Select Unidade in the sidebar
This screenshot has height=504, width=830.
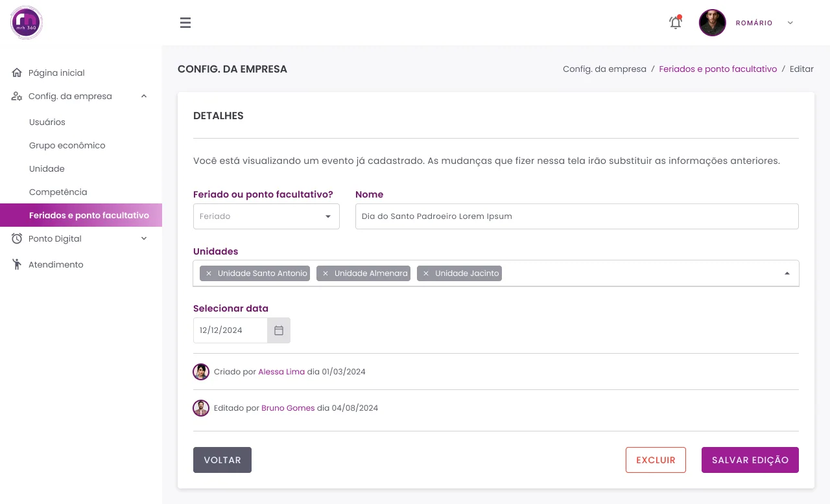pos(47,168)
